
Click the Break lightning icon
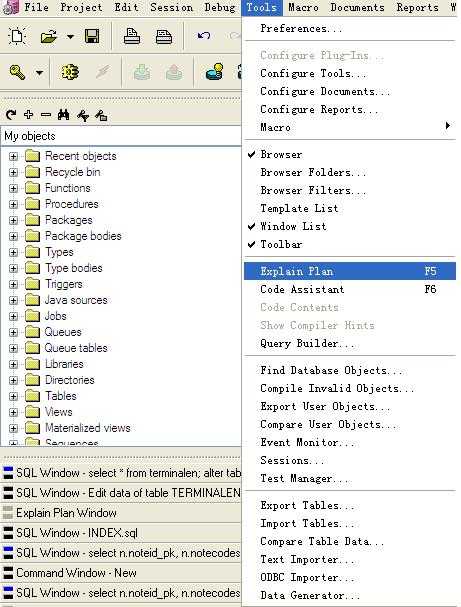[x=103, y=72]
